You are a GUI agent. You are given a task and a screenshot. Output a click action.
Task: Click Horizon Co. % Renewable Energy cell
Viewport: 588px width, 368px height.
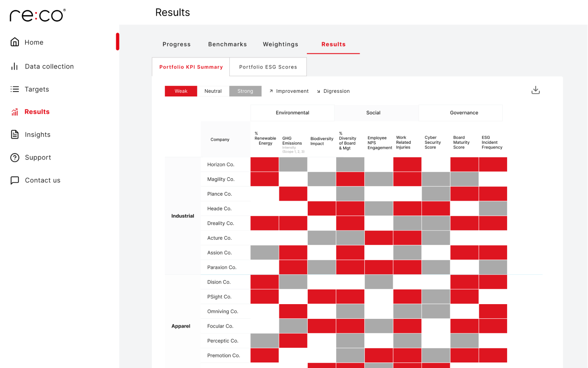[265, 164]
